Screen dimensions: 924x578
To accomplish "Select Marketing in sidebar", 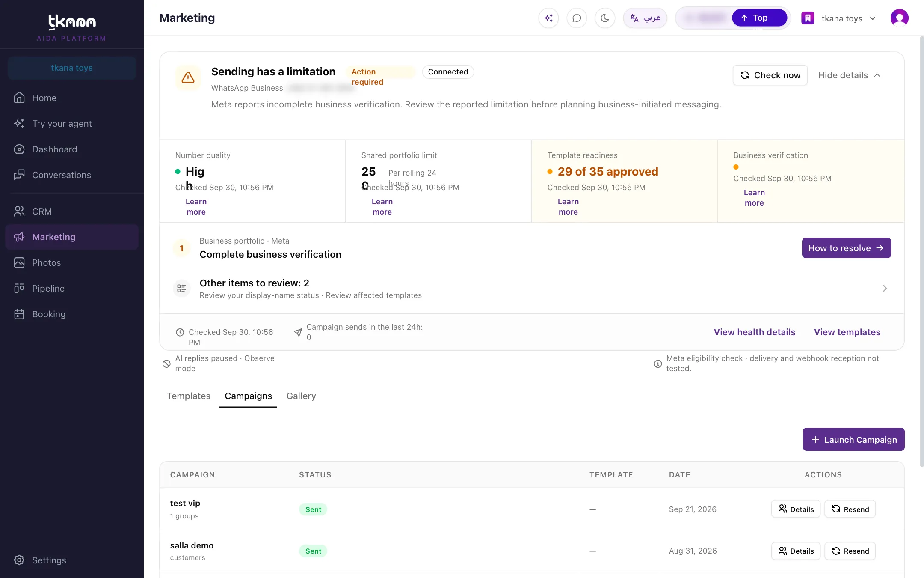I will point(72,237).
